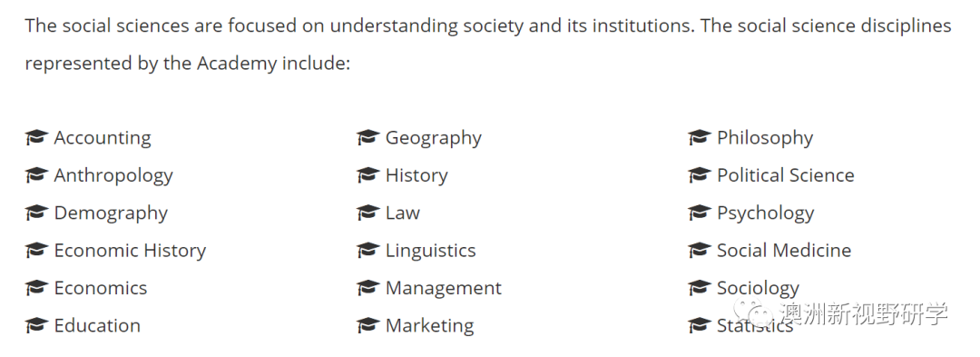Image resolution: width=980 pixels, height=357 pixels.
Task: Open the Linguistics entry
Action: tap(431, 252)
